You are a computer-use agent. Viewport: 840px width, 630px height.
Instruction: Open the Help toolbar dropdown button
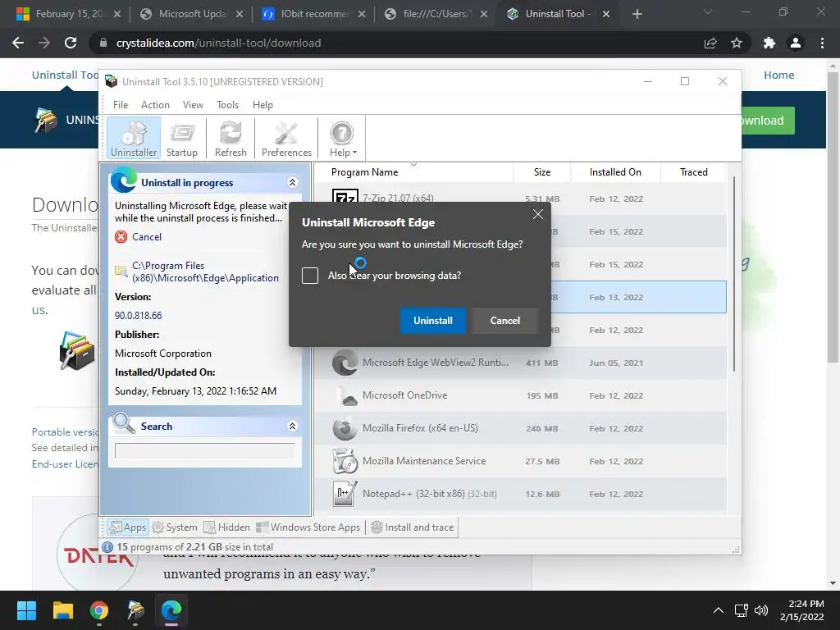[342, 139]
